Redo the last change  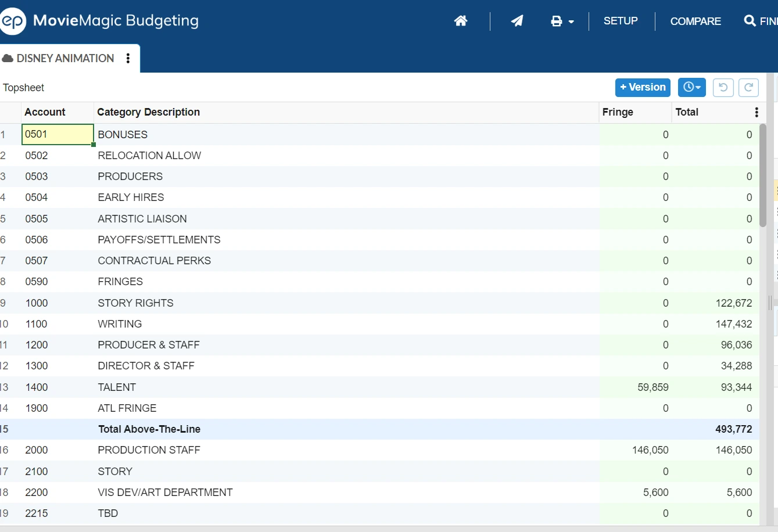748,87
